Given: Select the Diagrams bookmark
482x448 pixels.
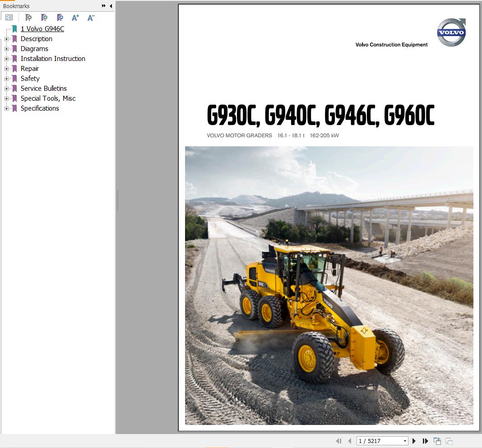Looking at the screenshot, I should [34, 49].
